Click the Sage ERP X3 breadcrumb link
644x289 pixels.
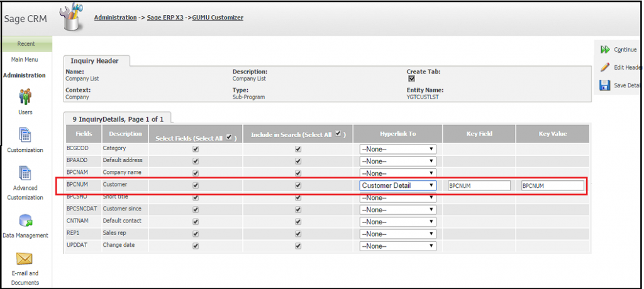pos(165,18)
